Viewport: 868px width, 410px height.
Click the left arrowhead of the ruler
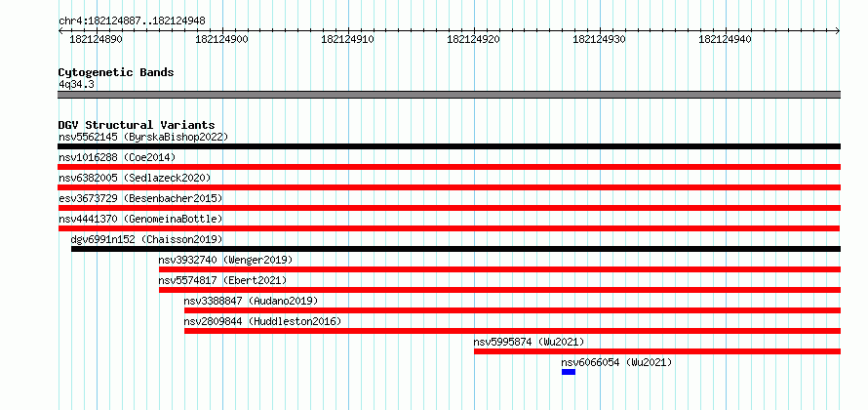60,31
